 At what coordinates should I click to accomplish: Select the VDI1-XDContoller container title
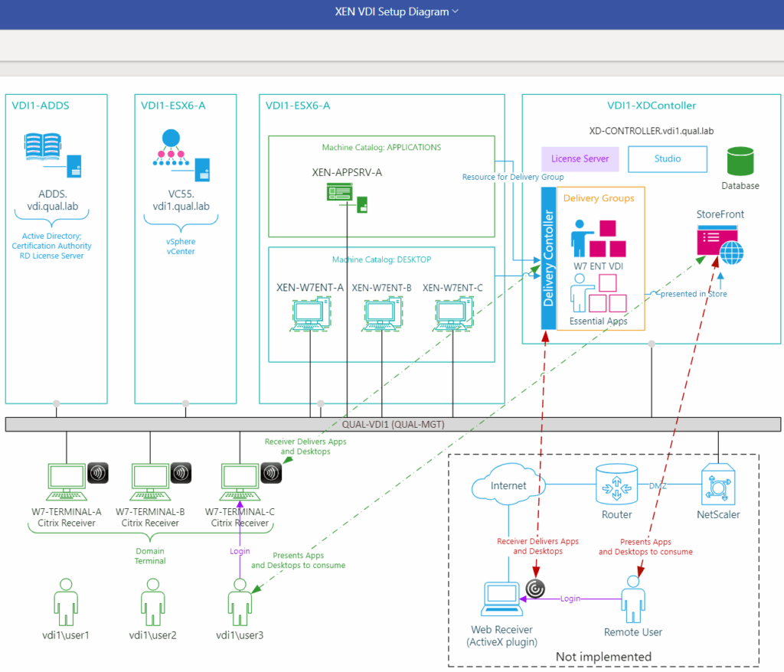[x=652, y=106]
